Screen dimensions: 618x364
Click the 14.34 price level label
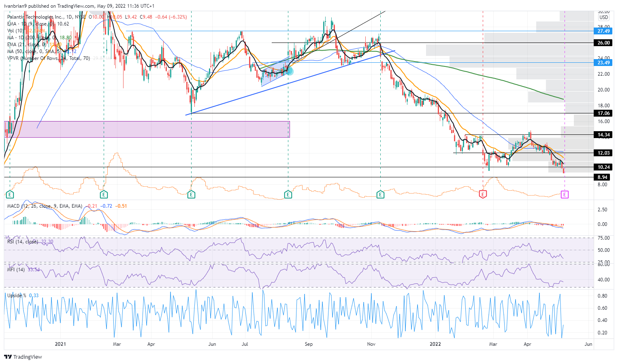click(x=603, y=135)
